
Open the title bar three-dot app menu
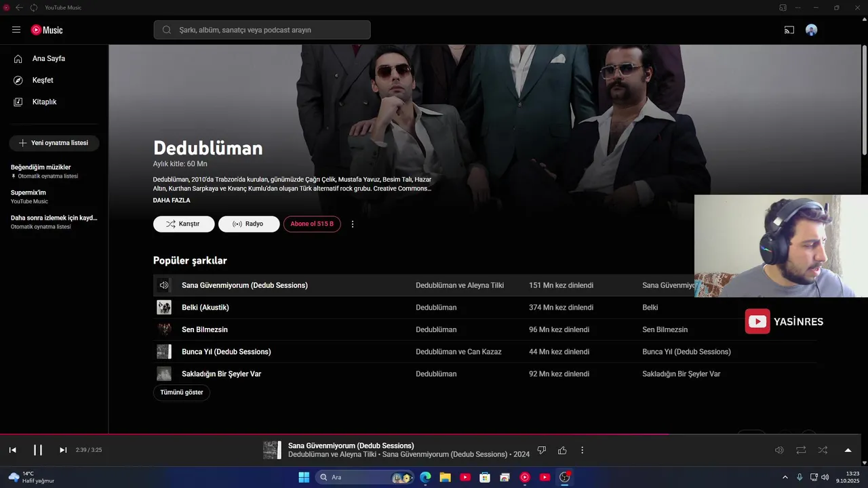point(797,7)
